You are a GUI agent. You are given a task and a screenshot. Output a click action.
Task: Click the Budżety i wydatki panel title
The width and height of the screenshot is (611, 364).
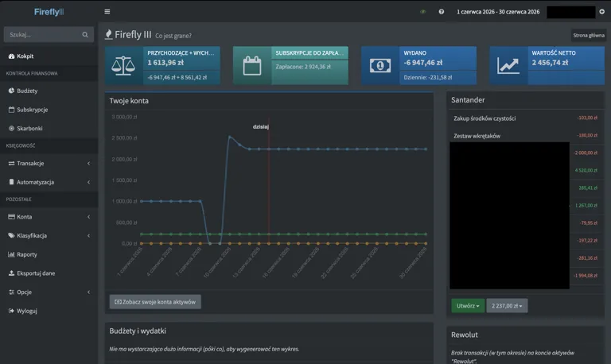point(138,331)
